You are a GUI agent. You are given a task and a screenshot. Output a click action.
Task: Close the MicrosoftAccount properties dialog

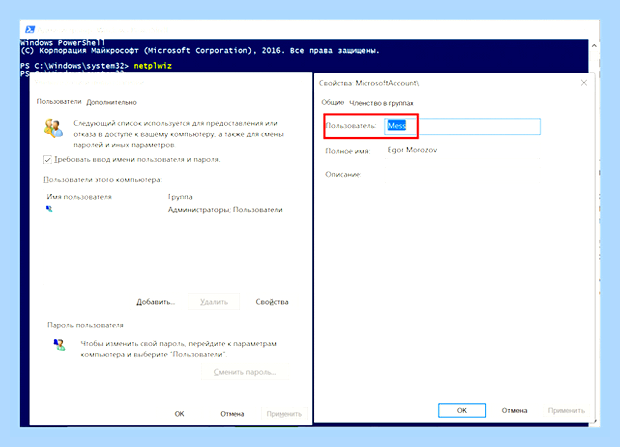click(x=584, y=83)
